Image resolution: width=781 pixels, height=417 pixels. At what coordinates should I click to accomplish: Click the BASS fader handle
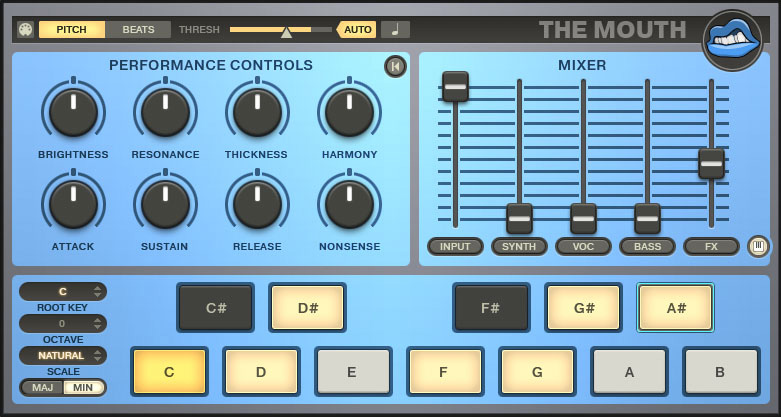(x=648, y=219)
